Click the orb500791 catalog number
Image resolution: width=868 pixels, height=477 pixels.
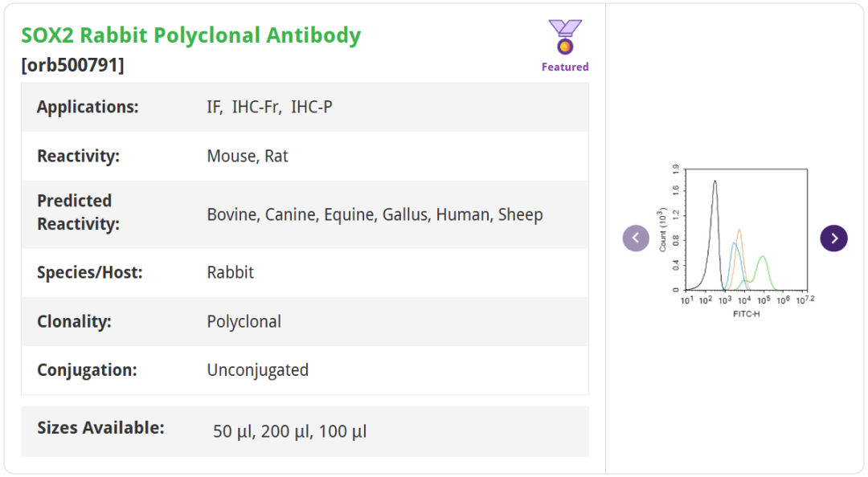tap(73, 65)
